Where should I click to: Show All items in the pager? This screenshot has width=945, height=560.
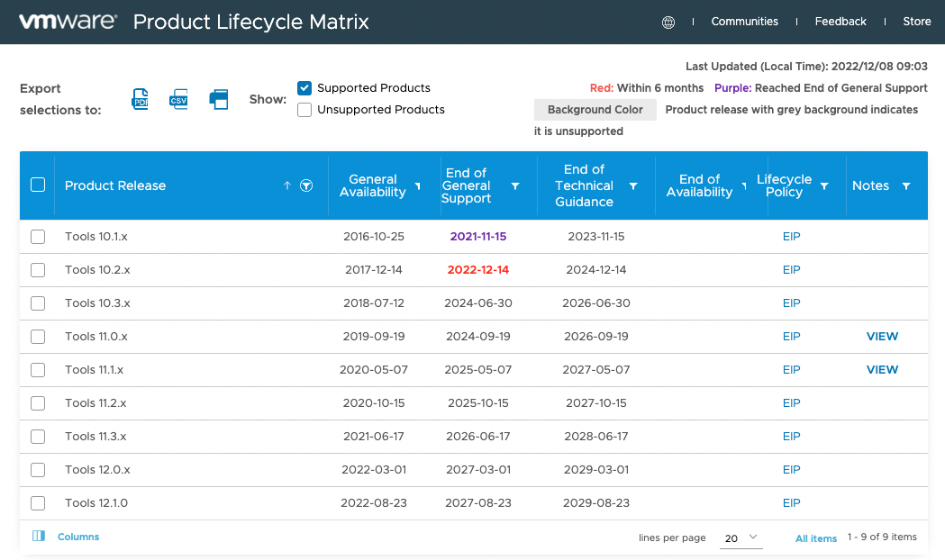tap(816, 538)
